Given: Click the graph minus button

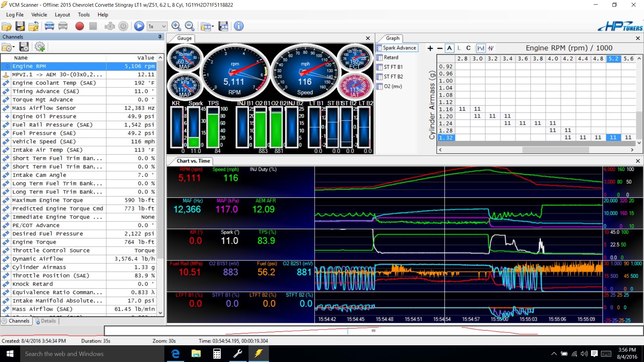Looking at the screenshot, I should 440,48.
